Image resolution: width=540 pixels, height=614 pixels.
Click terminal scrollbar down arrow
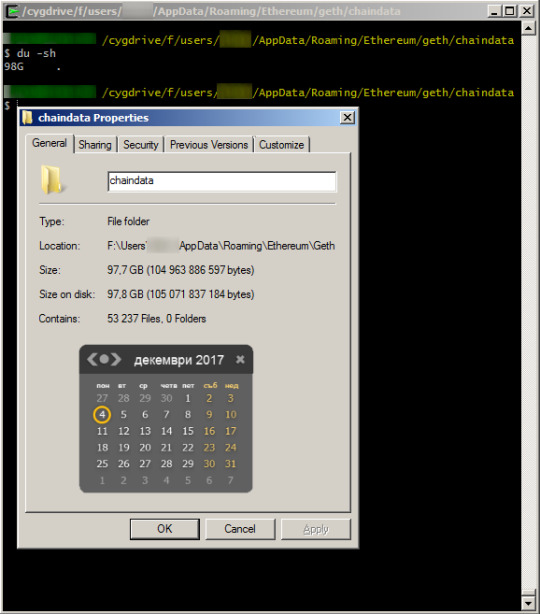pyautogui.click(x=529, y=603)
